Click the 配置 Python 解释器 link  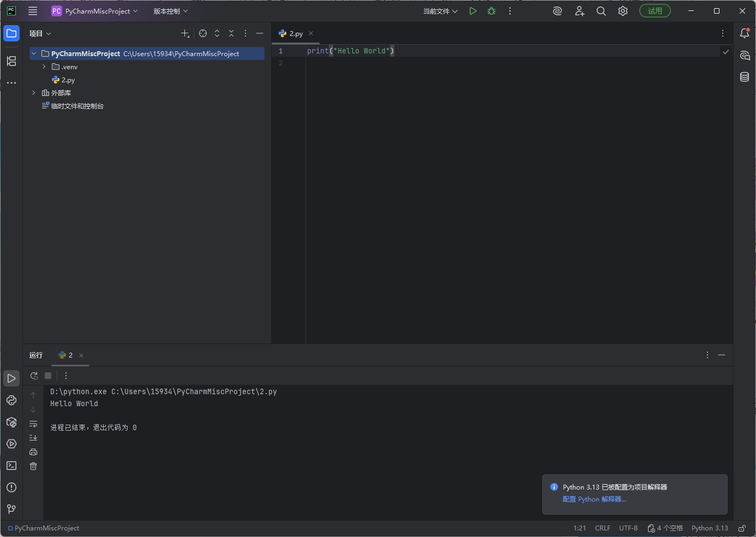595,499
